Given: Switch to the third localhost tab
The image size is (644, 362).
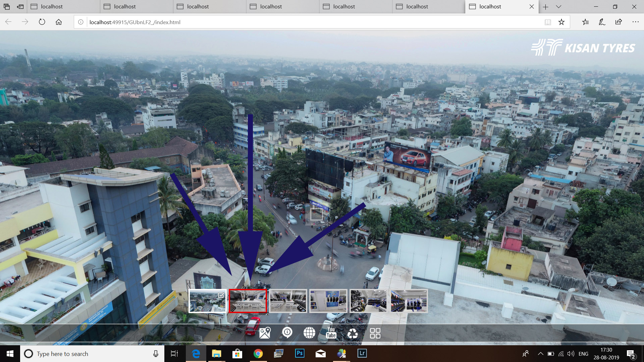Looking at the screenshot, I should tap(210, 7).
